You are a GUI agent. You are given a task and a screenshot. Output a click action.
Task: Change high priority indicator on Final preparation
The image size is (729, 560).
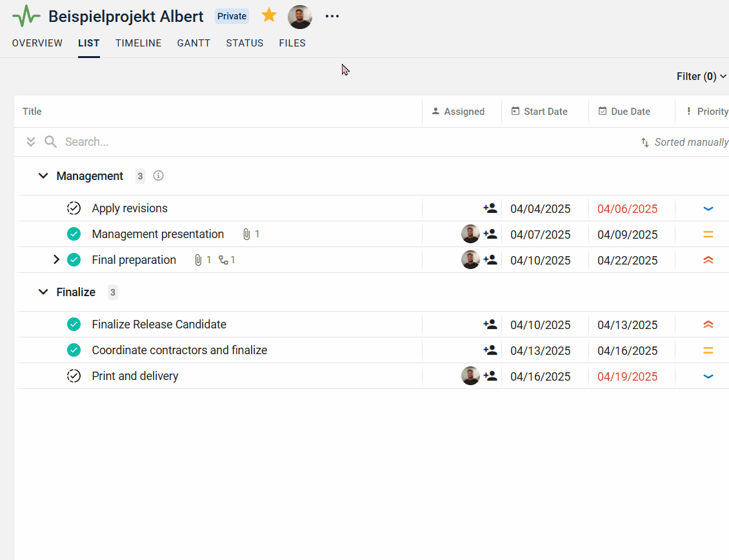tap(708, 260)
